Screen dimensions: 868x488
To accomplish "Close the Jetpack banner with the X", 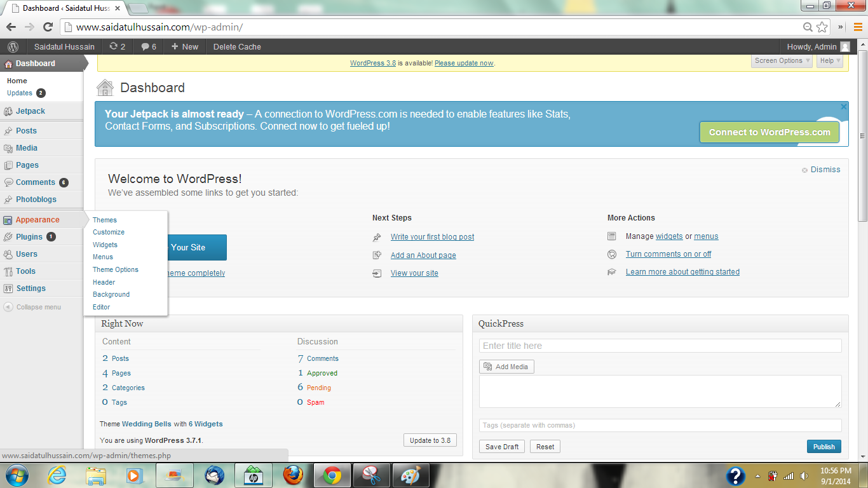I will 844,107.
